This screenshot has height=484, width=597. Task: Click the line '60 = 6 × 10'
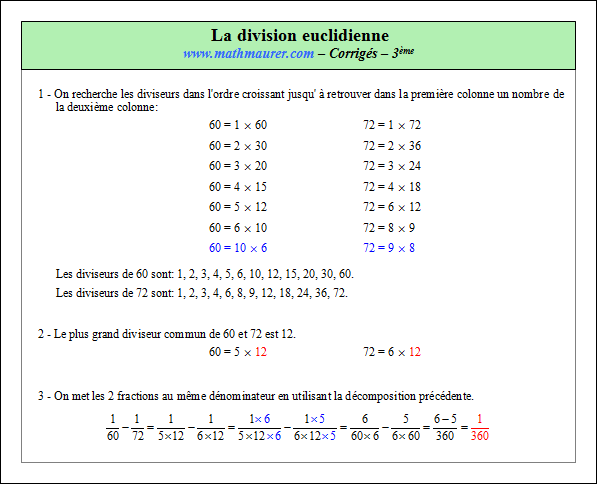pos(238,228)
